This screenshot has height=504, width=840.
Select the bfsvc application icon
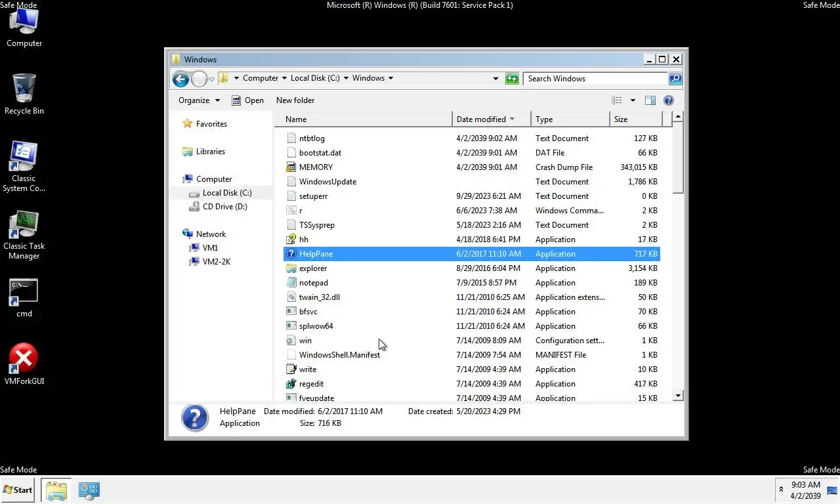(x=292, y=312)
